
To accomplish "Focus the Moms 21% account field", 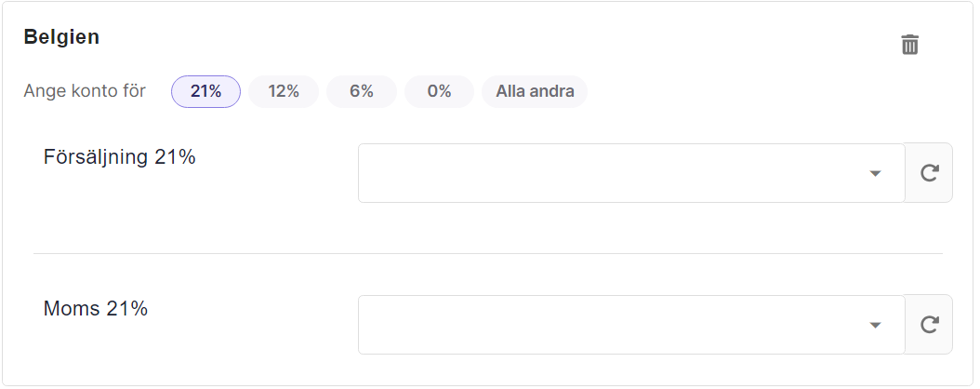I will [x=631, y=325].
